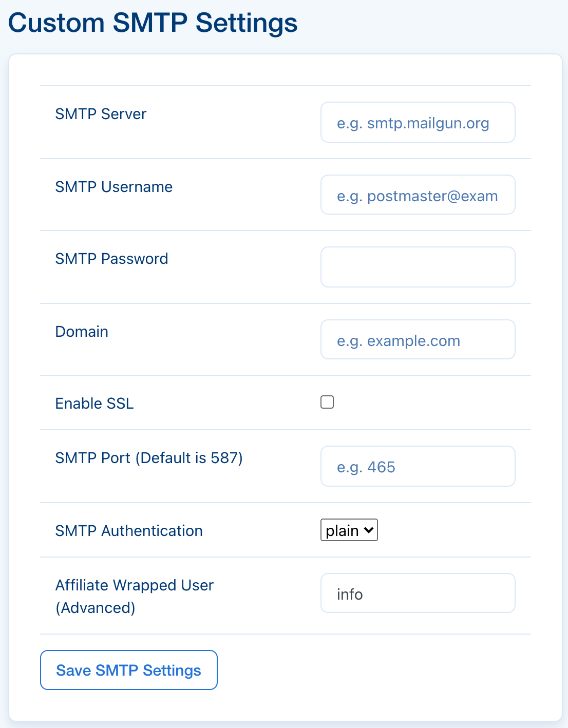This screenshot has height=728, width=568.
Task: Click the SMTP Port default hint text
Action: pos(191,458)
